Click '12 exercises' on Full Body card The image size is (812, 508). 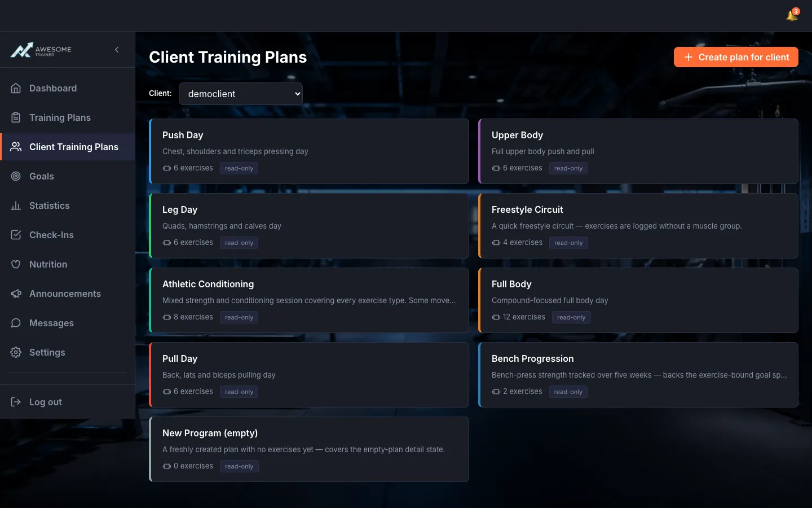click(524, 317)
